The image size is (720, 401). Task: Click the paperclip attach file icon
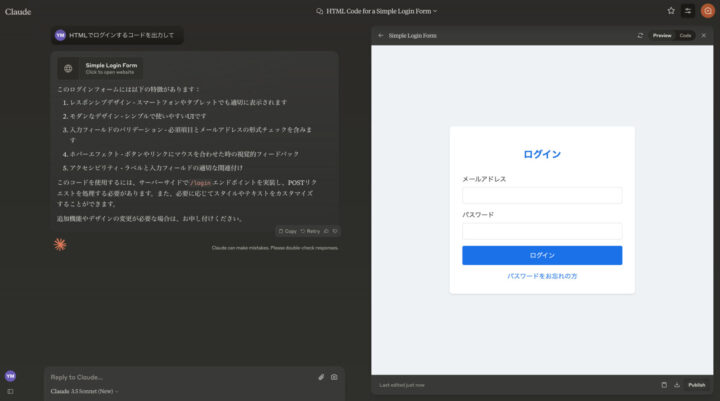point(321,377)
